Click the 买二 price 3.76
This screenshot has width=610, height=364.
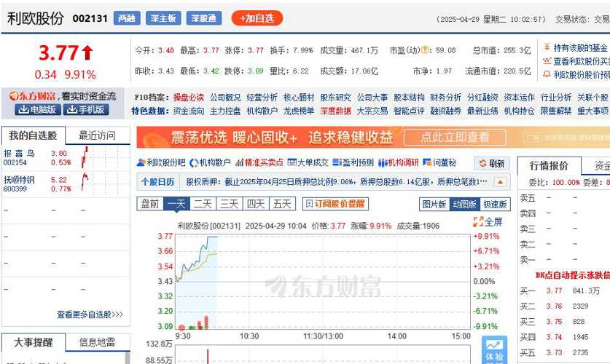pyautogui.click(x=554, y=306)
